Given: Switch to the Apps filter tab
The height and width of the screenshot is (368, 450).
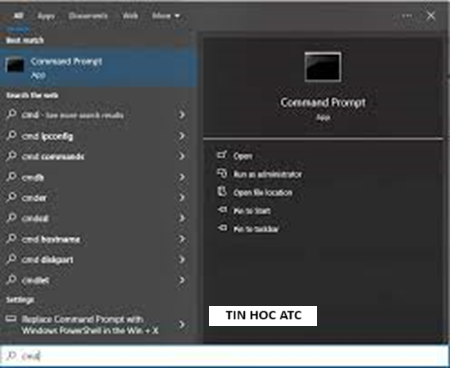Looking at the screenshot, I should (46, 16).
